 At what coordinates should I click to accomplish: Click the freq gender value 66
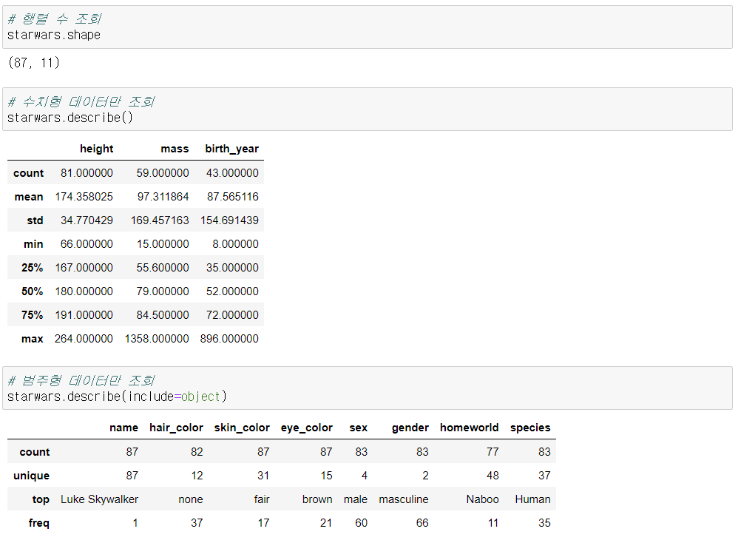coord(422,523)
